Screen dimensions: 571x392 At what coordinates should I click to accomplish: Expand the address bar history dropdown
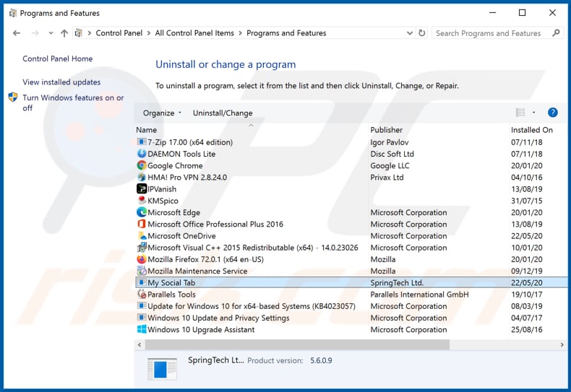click(x=410, y=33)
